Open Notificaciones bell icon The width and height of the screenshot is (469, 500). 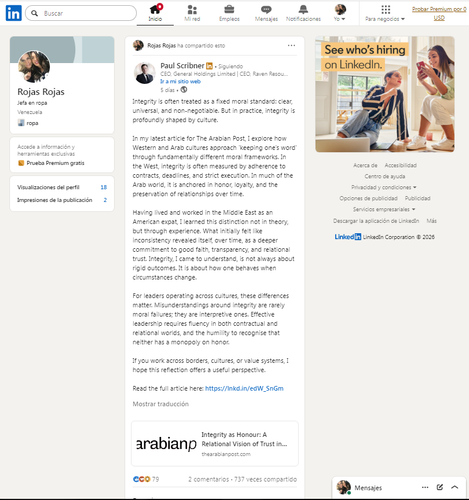(x=303, y=9)
